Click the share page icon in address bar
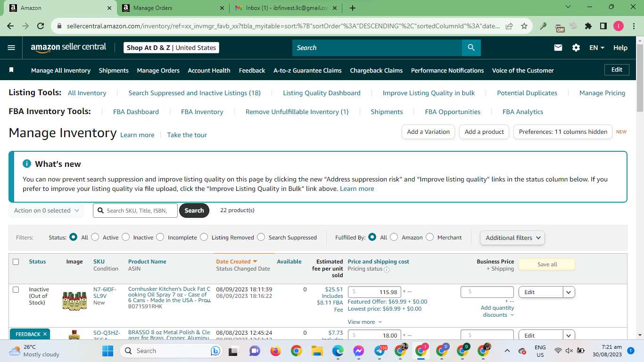The image size is (644, 362). click(x=509, y=26)
